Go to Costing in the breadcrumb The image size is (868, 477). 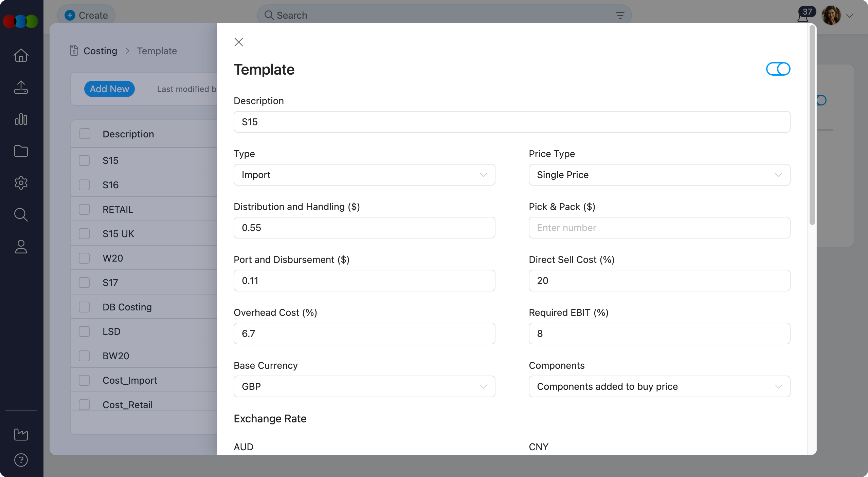100,51
